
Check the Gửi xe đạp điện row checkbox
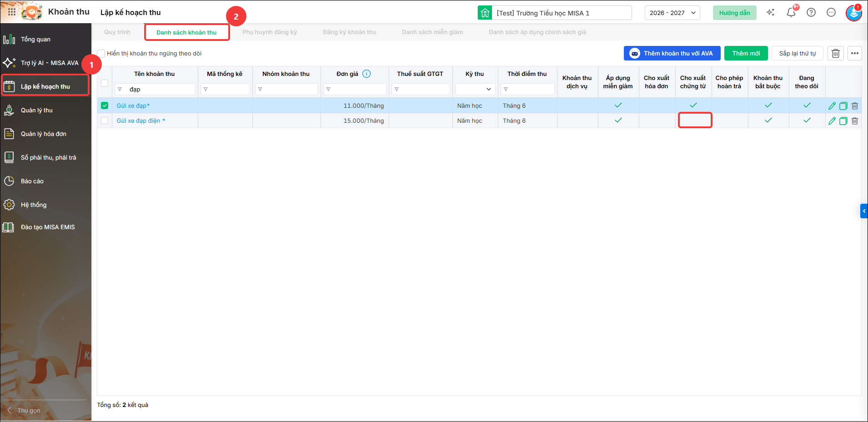click(x=105, y=121)
